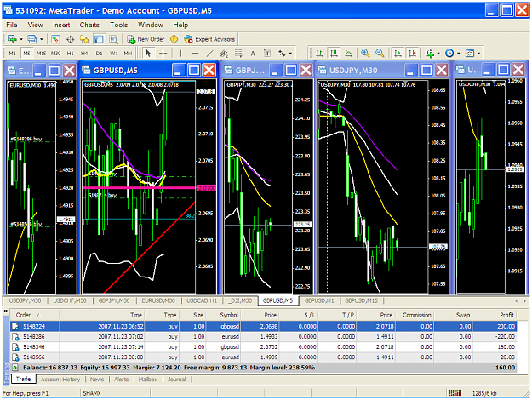Screen dimensions: 532x400
Task: Expand the New Chart dropdown arrow
Action: [x=21, y=39]
